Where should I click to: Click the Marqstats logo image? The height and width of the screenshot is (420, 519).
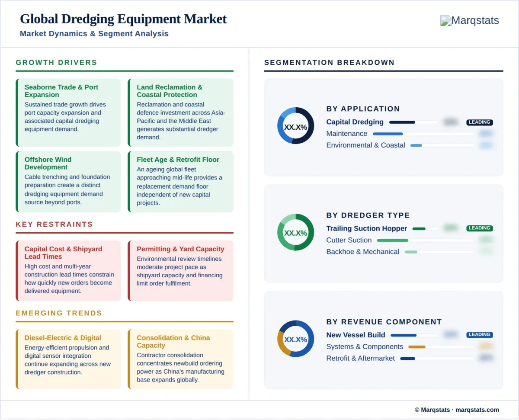470,20
